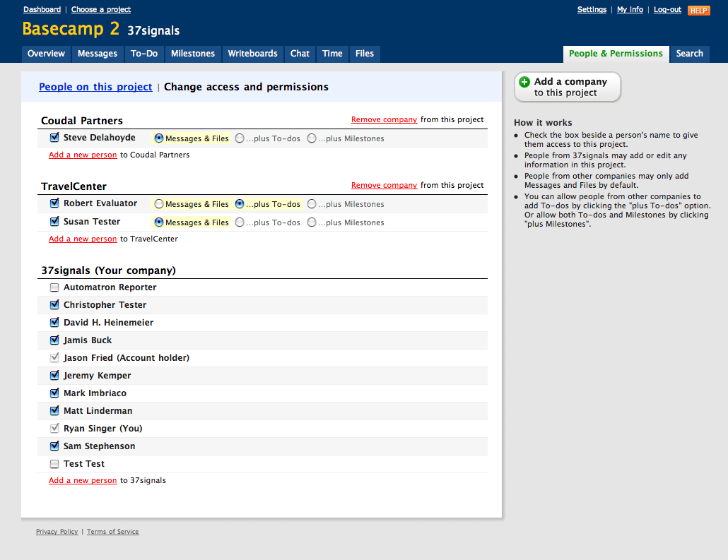Open the Terms of Service link
The height and width of the screenshot is (560, 728).
point(113,532)
